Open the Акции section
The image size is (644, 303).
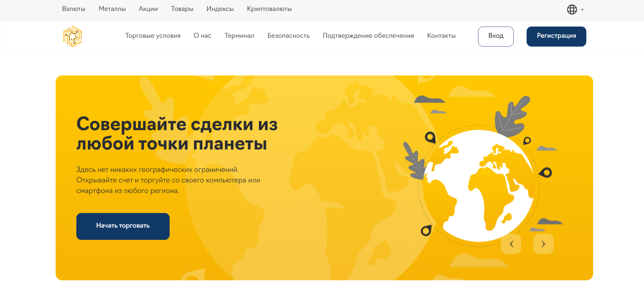(148, 9)
